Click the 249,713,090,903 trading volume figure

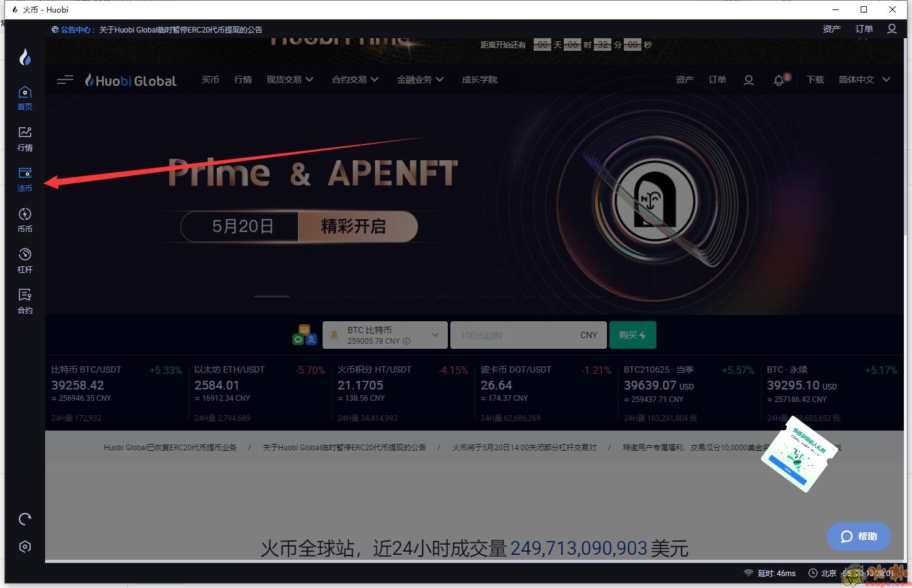578,549
